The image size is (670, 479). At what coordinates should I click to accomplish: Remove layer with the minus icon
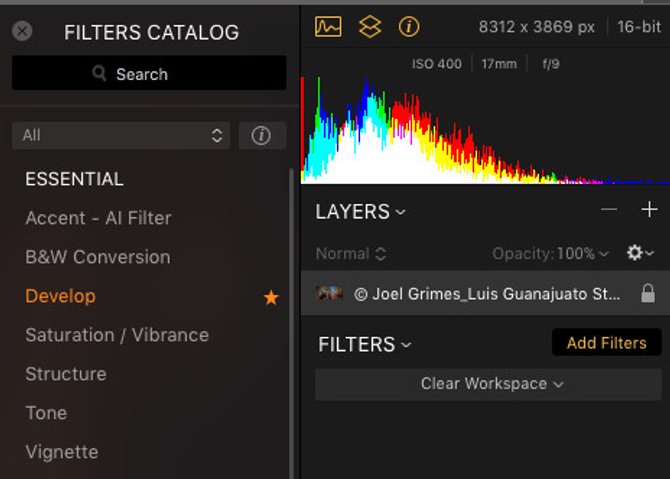[x=609, y=209]
